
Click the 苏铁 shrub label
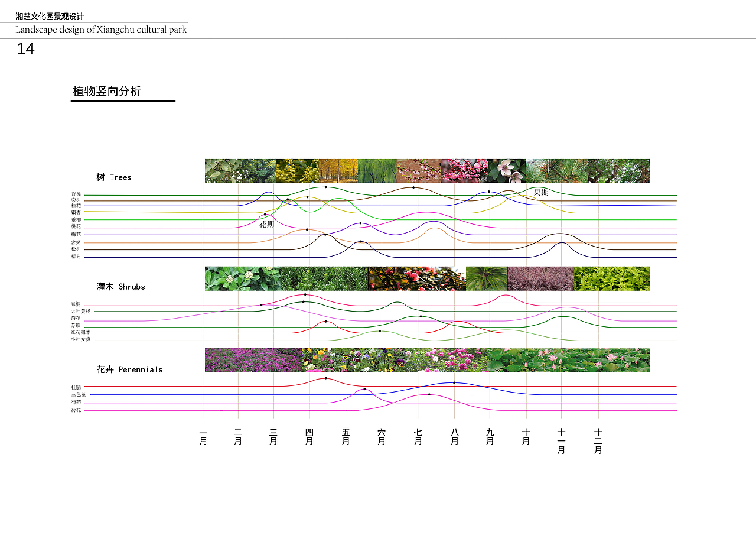pos(76,325)
